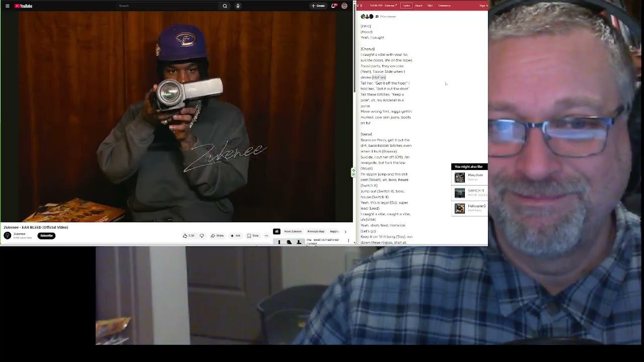Click the "Yeah, I caught" lyric line
Screen dimensions: 644x362
coord(372,37)
